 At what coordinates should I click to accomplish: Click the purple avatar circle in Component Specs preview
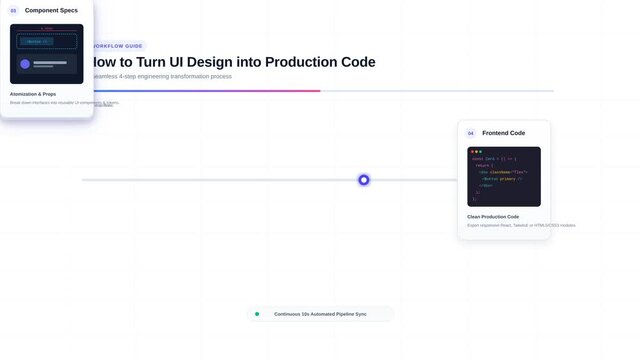click(x=25, y=64)
